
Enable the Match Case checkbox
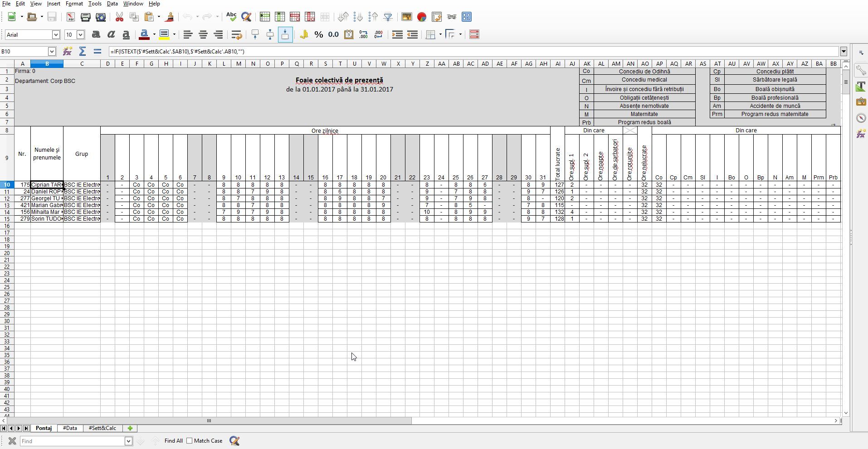point(190,441)
